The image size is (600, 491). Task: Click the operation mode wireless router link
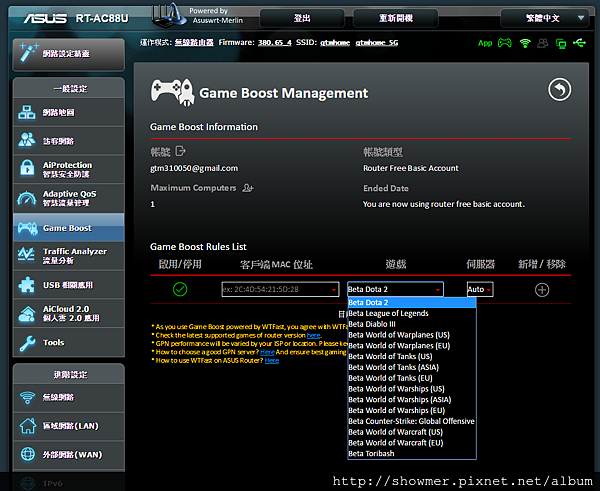(x=194, y=42)
